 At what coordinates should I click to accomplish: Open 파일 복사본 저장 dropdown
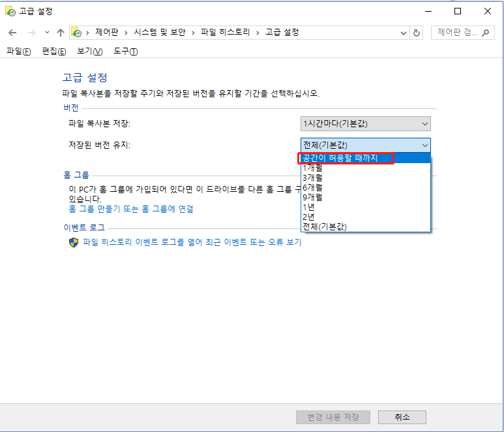pos(366,123)
